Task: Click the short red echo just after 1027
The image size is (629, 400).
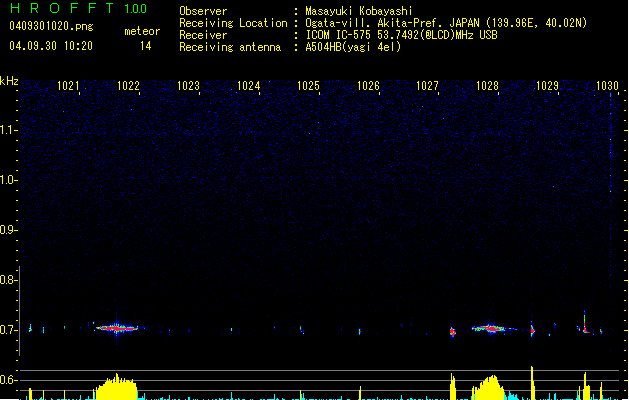Action: [x=453, y=332]
